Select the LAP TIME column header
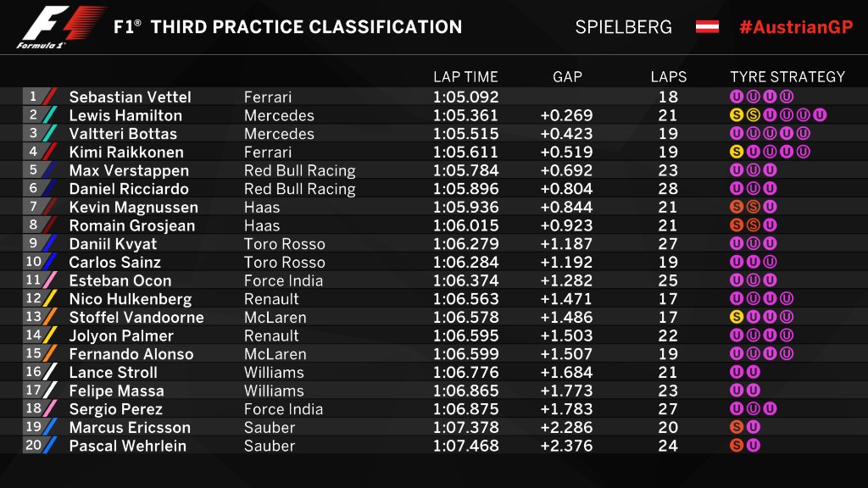 coord(465,77)
